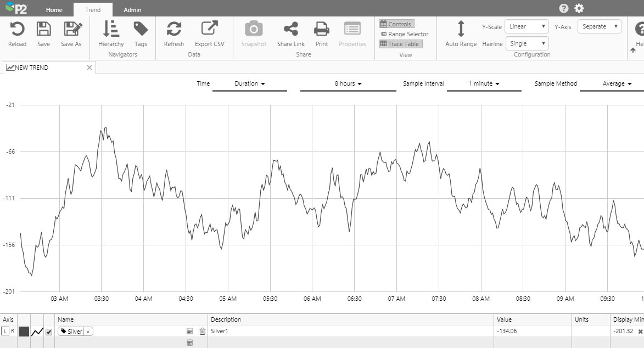Open calculation icon in the Silver row

point(190,331)
